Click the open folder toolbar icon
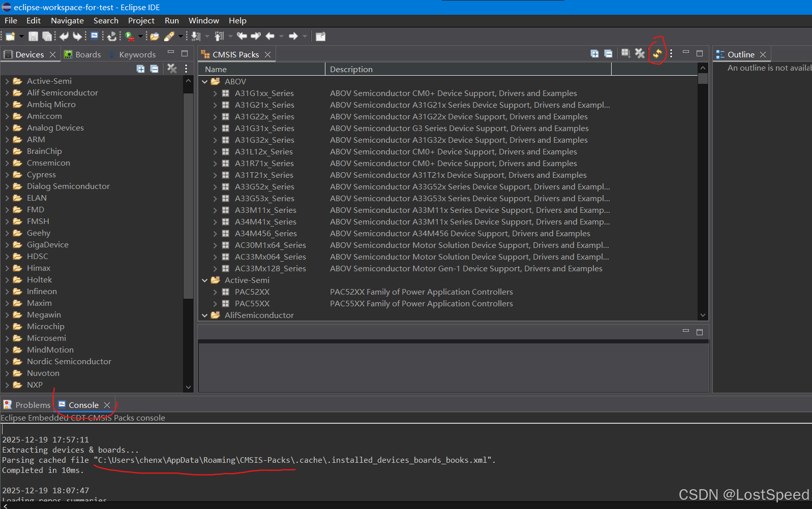The width and height of the screenshot is (812, 509). [x=154, y=36]
